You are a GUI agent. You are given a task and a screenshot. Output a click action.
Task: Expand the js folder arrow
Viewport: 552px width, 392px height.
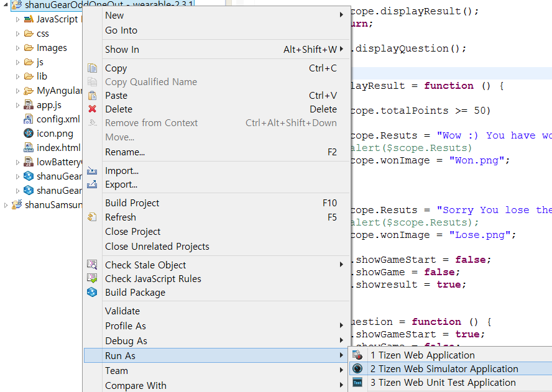pos(17,62)
